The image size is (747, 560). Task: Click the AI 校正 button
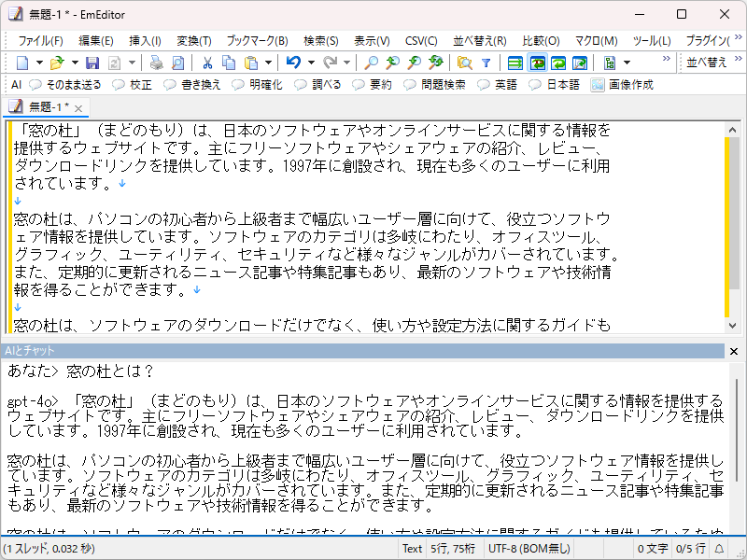[x=132, y=85]
